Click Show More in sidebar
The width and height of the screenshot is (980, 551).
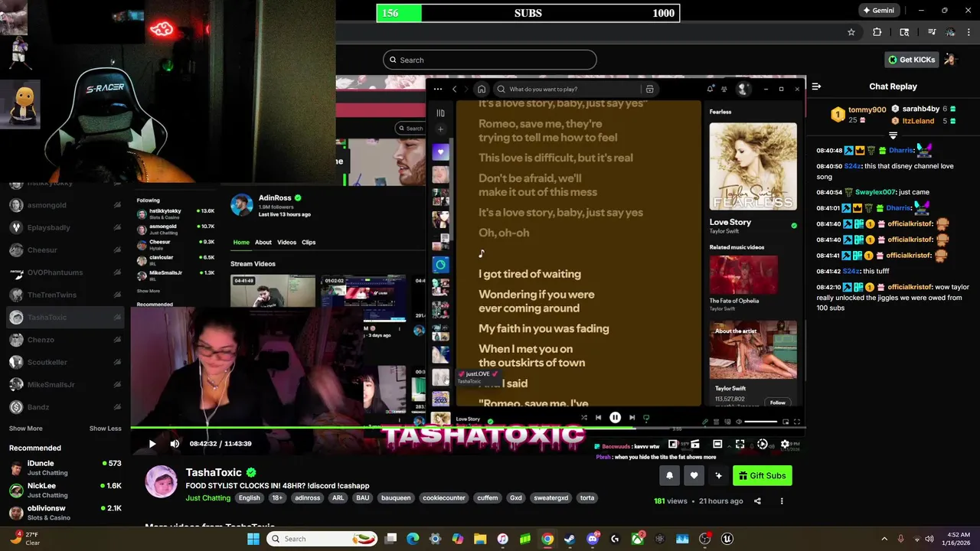26,429
